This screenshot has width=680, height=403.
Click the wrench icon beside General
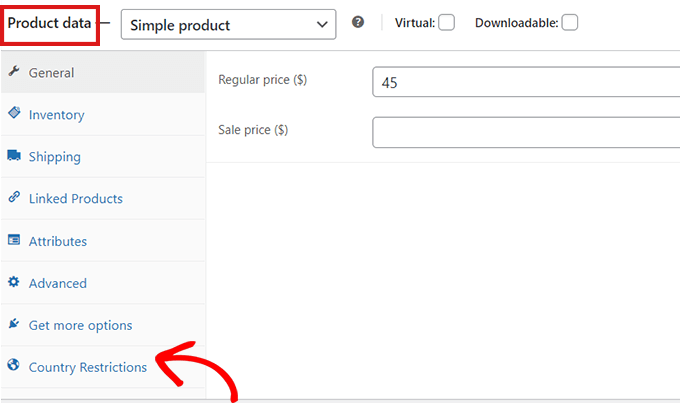14,72
